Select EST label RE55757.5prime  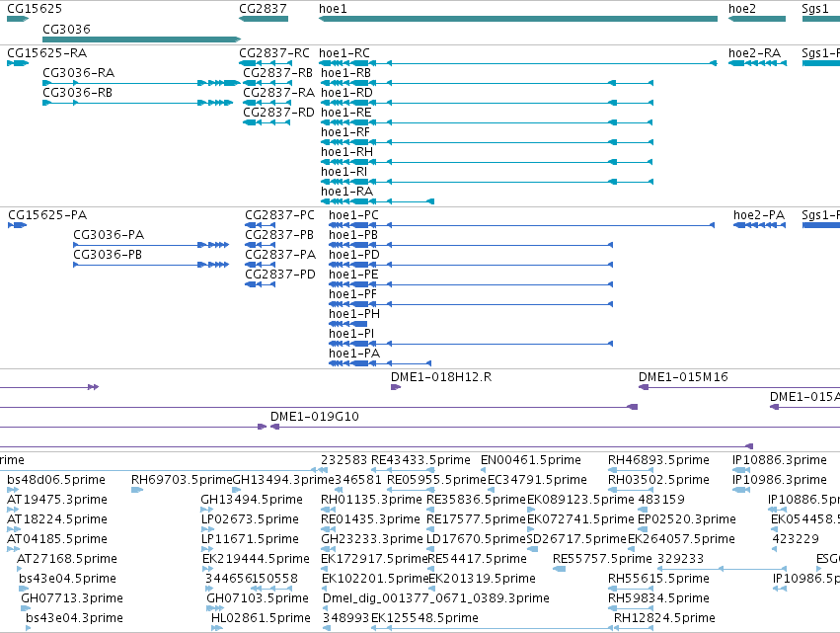(602, 559)
